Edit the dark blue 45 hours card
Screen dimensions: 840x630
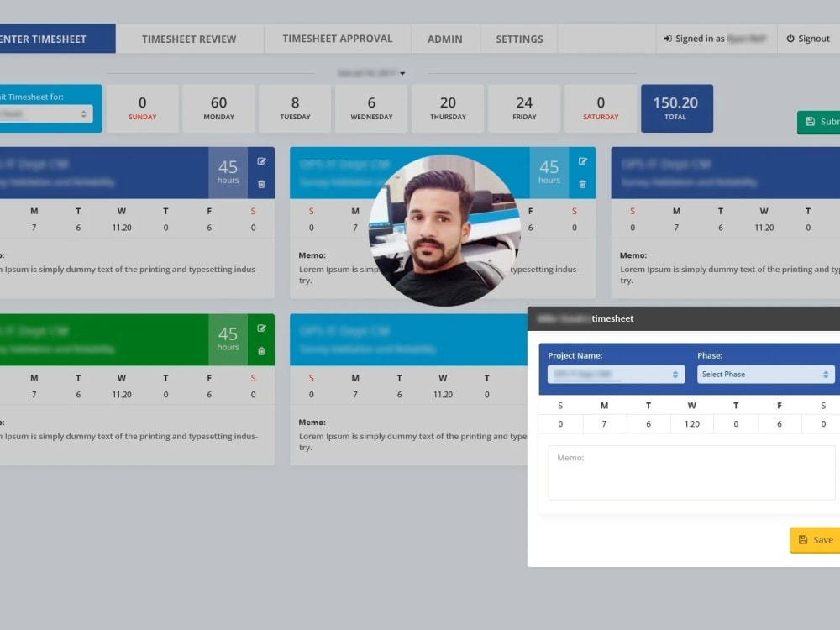click(261, 161)
